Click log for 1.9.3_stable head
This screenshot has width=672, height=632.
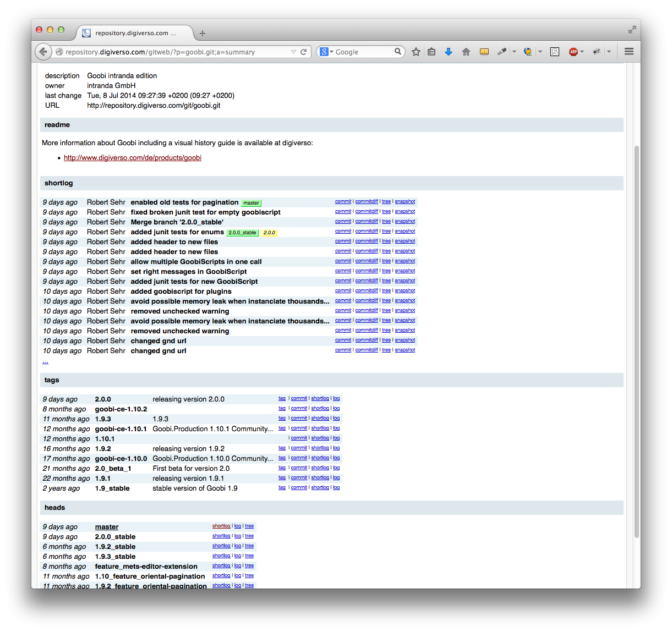(x=238, y=556)
